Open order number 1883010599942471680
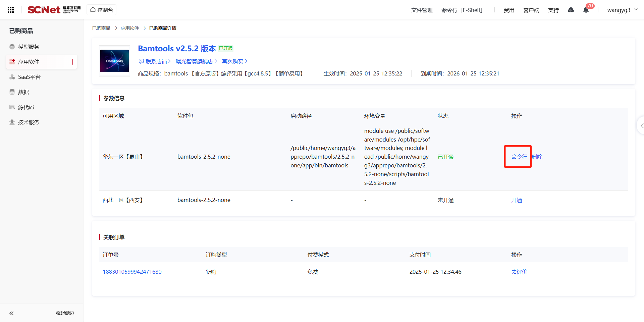The width and height of the screenshot is (644, 322). [132, 272]
